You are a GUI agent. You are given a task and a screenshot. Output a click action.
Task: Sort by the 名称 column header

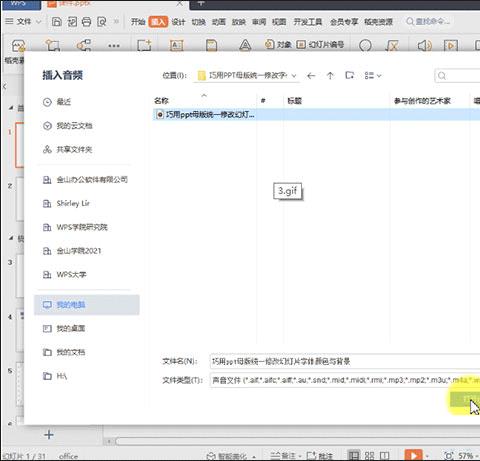tap(161, 101)
